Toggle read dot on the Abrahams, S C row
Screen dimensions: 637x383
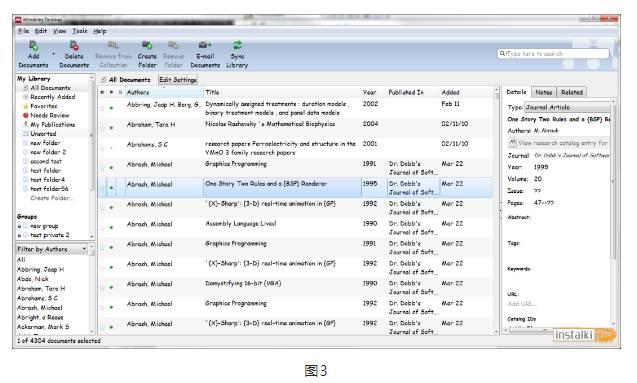coord(111,148)
